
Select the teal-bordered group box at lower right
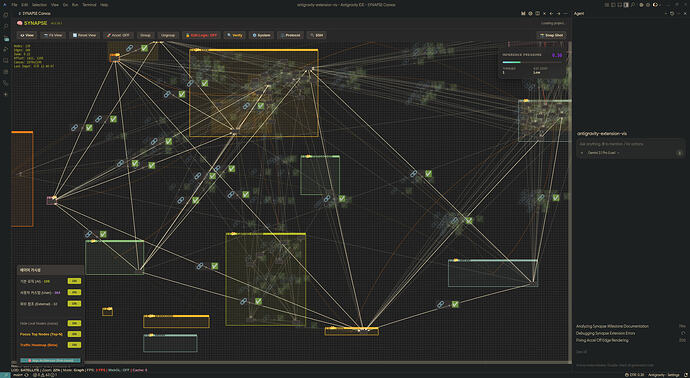tap(493, 273)
